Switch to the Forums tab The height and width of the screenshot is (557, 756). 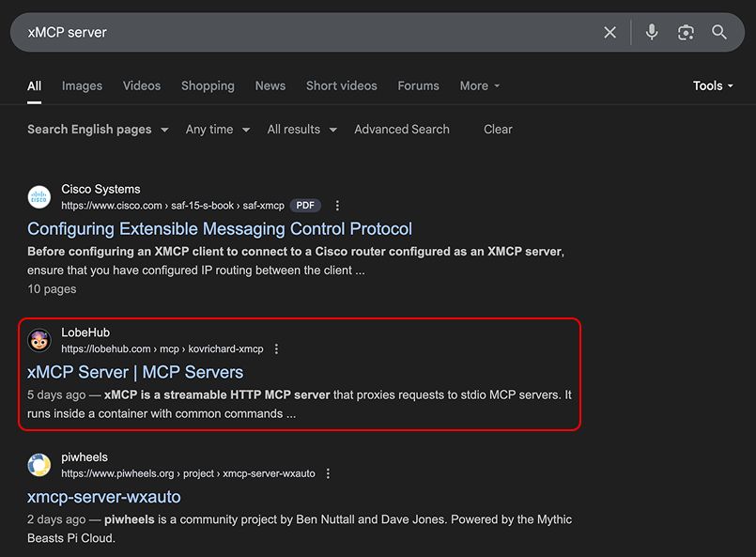pos(418,85)
